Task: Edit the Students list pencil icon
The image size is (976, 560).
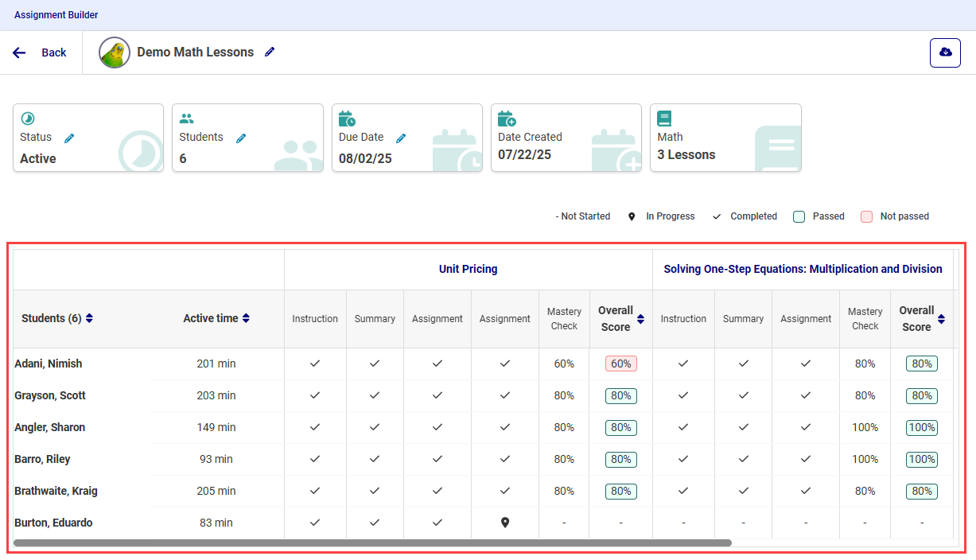Action: [241, 138]
